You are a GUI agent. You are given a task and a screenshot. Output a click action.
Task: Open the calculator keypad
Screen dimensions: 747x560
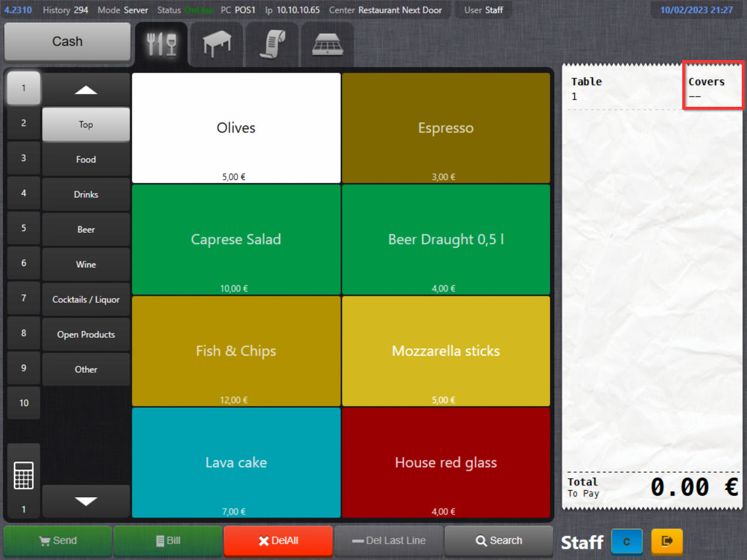23,475
